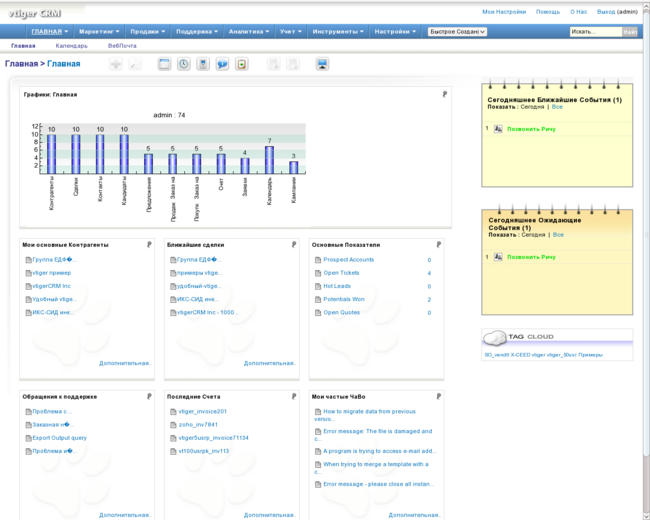Click the Искать search field
The width and height of the screenshot is (650, 520).
pyautogui.click(x=596, y=32)
